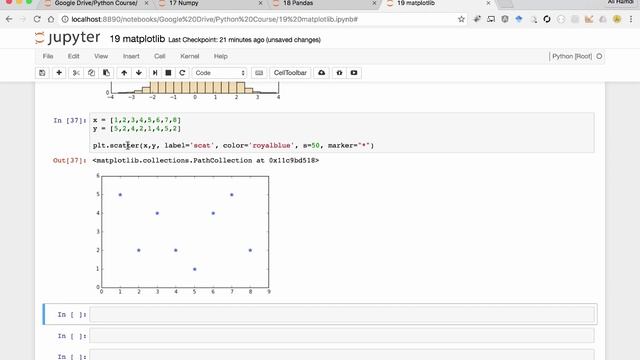This screenshot has width=640, height=360.
Task: Open the Insert menu
Action: pyautogui.click(x=131, y=56)
